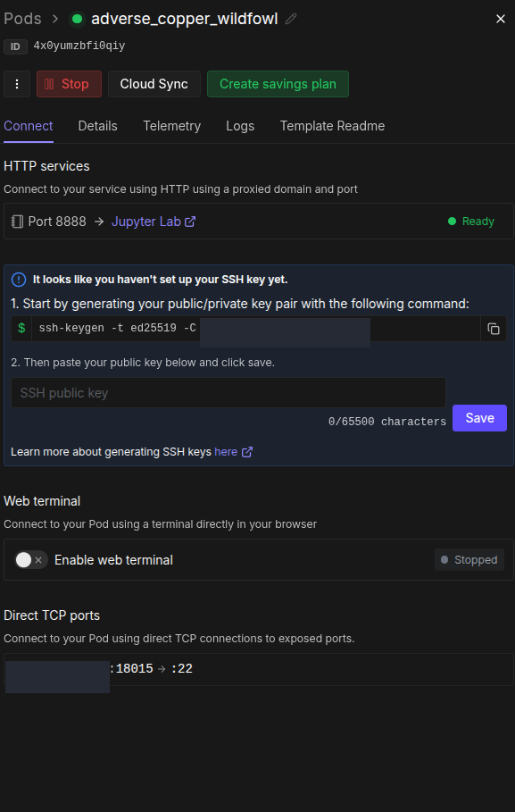The image size is (515, 812).
Task: Click the pod ID 4x0yumzbfi0qiy
Action: pyautogui.click(x=79, y=46)
